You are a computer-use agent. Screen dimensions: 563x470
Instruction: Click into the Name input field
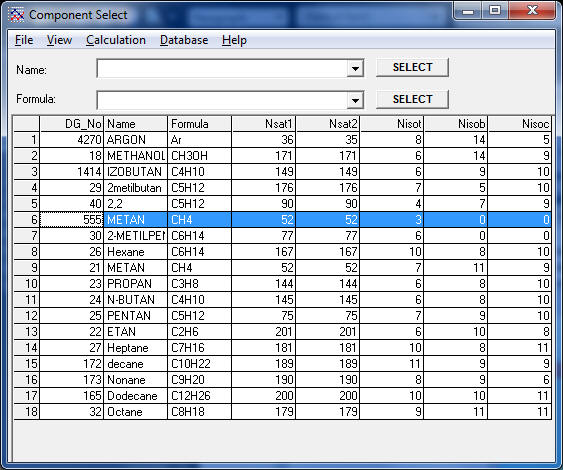pyautogui.click(x=222, y=68)
